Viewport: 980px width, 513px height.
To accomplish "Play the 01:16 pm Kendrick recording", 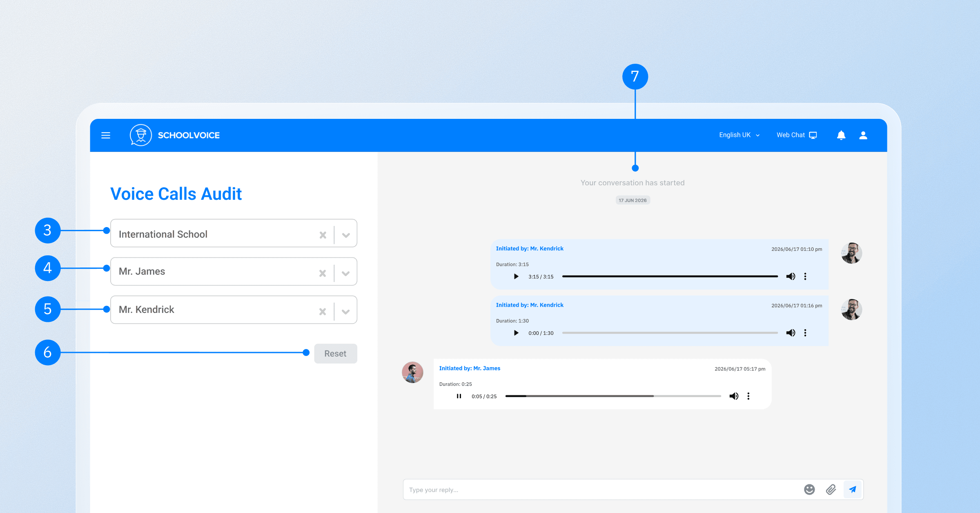I will (516, 333).
